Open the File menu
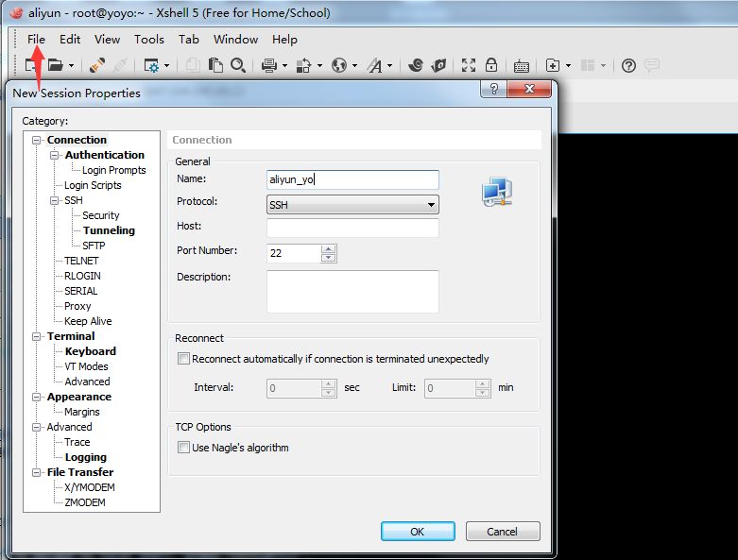The width and height of the screenshot is (738, 560). [x=36, y=40]
